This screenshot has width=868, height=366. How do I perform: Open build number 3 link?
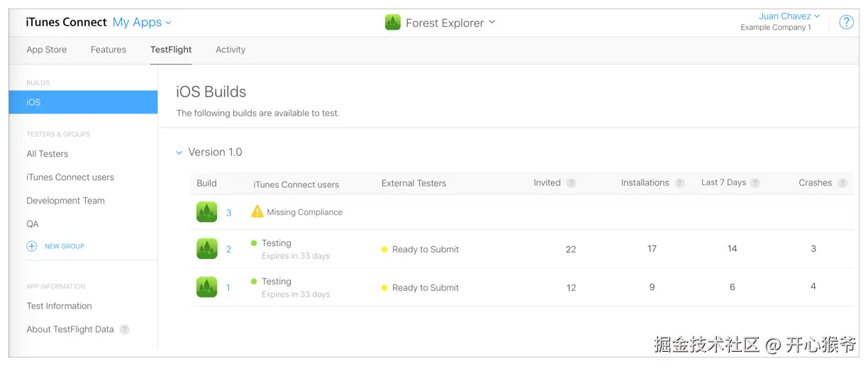(229, 213)
